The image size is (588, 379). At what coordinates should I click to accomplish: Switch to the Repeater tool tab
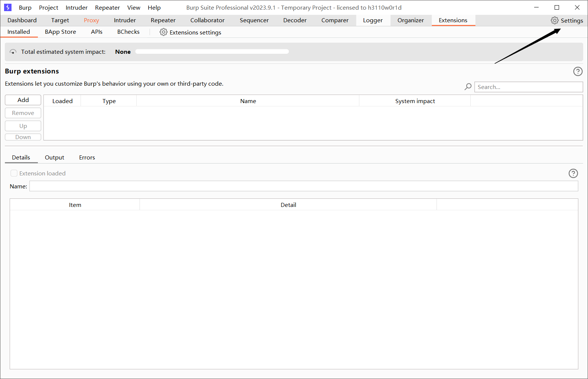pos(163,20)
